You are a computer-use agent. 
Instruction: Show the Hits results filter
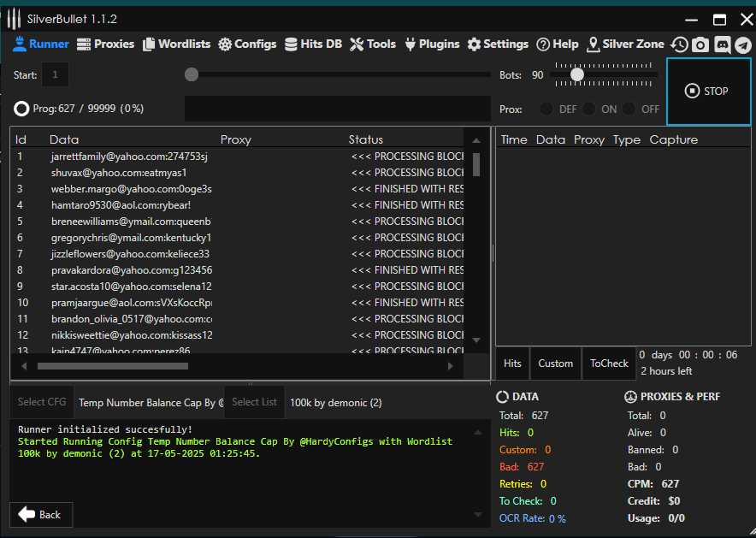tap(512, 364)
